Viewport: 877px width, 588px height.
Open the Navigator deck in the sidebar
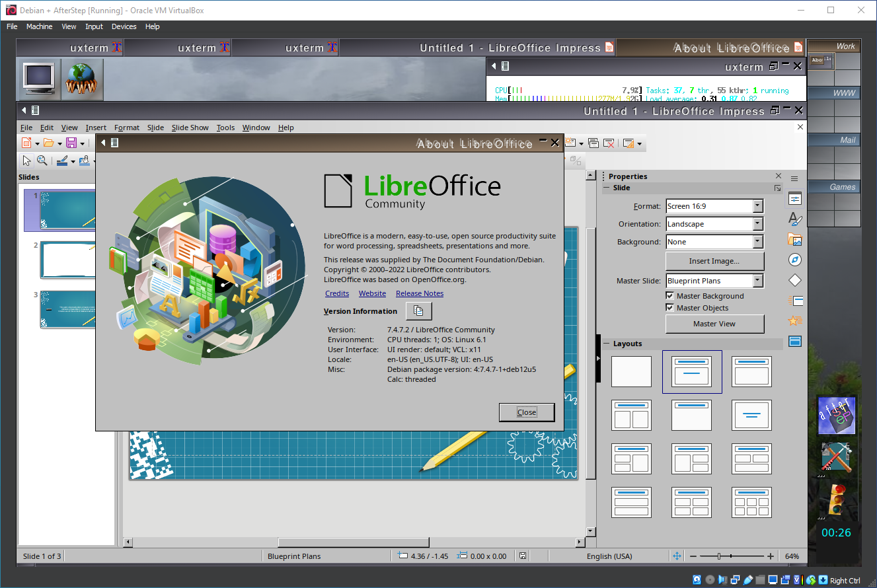click(795, 260)
